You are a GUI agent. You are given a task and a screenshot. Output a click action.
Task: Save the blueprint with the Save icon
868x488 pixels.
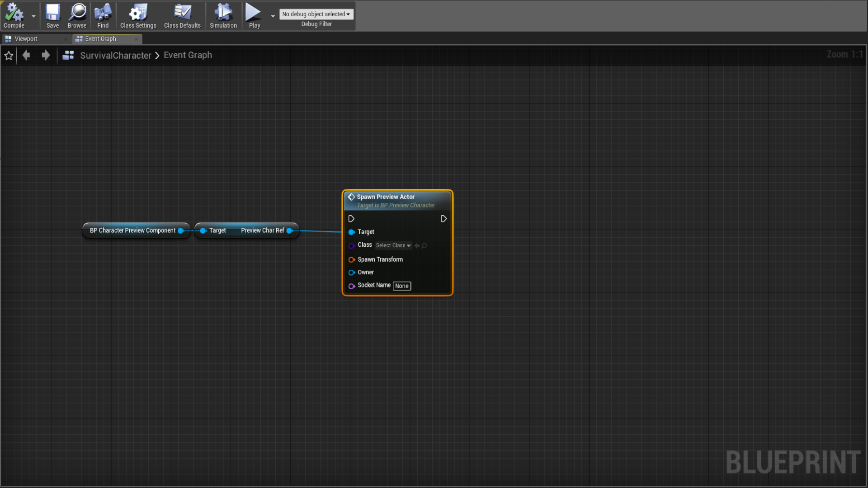coord(52,16)
